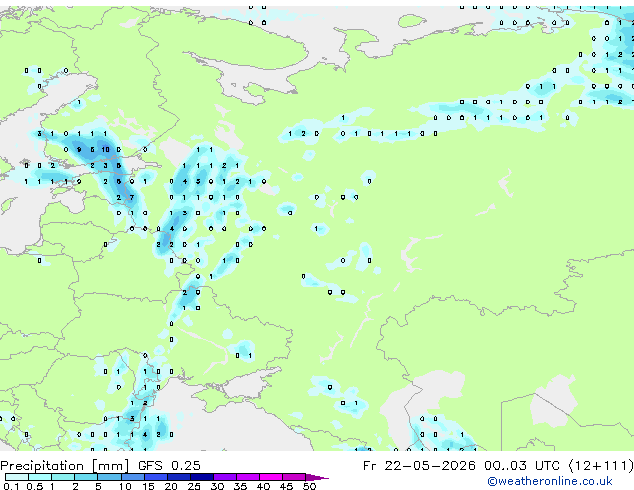Click the over-50 mm arrow tip of legend

[317, 477]
